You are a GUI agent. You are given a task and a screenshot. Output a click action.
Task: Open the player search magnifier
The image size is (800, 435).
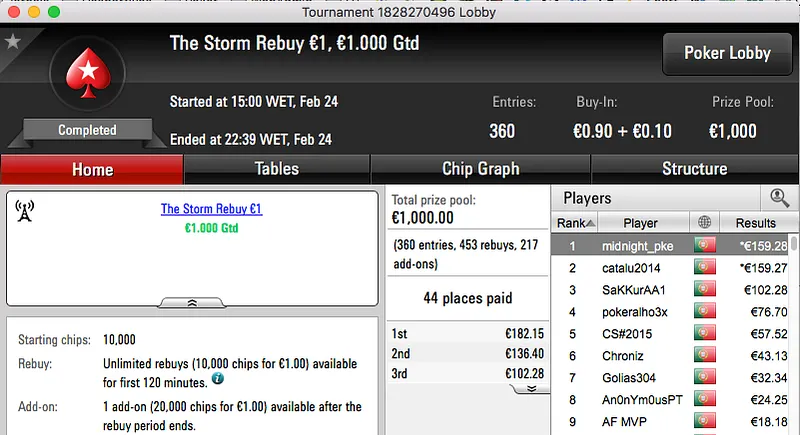tap(777, 198)
